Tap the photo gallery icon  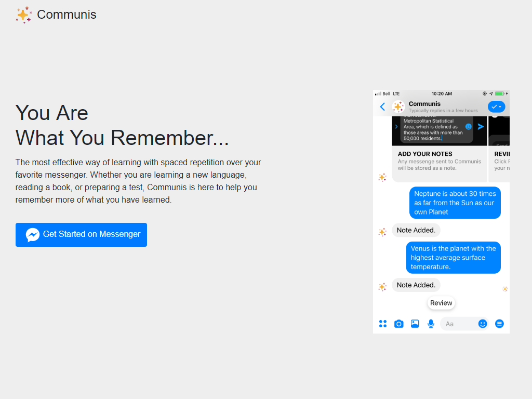pyautogui.click(x=415, y=324)
